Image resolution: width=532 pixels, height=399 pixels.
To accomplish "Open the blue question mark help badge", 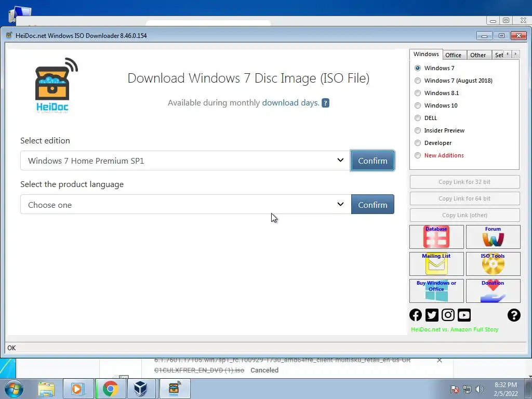I will click(x=325, y=103).
